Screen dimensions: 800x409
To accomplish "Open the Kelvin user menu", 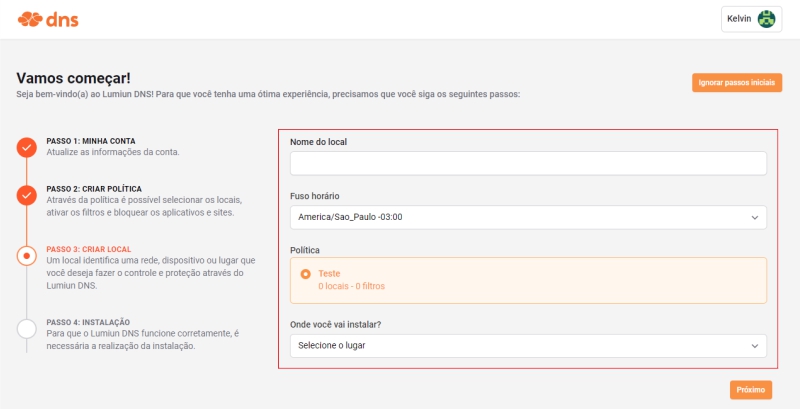I will [x=751, y=19].
